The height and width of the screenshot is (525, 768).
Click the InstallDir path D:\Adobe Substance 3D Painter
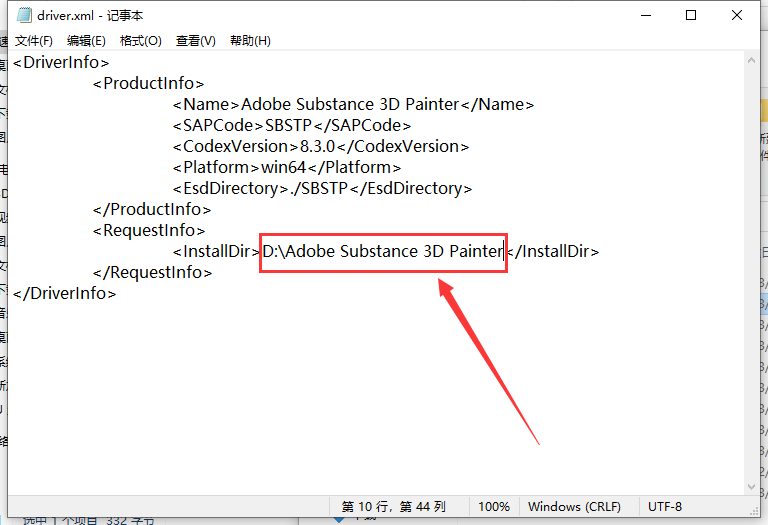[383, 252]
